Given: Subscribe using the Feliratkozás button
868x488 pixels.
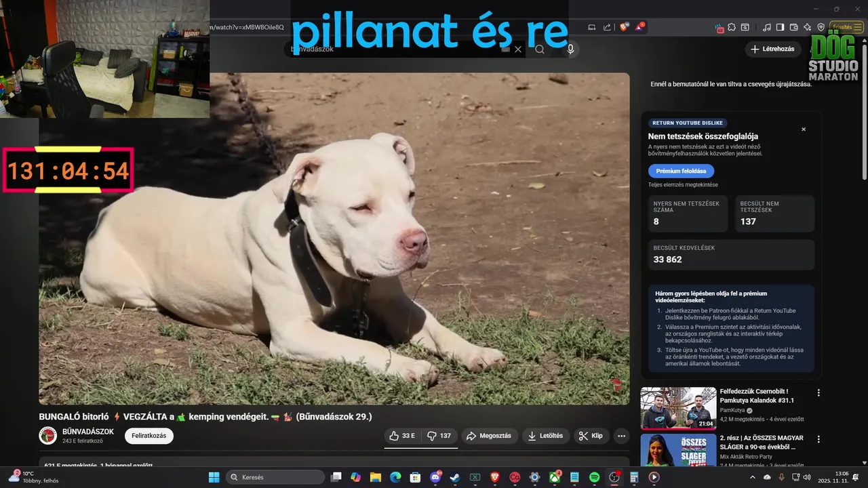Looking at the screenshot, I should pos(149,436).
